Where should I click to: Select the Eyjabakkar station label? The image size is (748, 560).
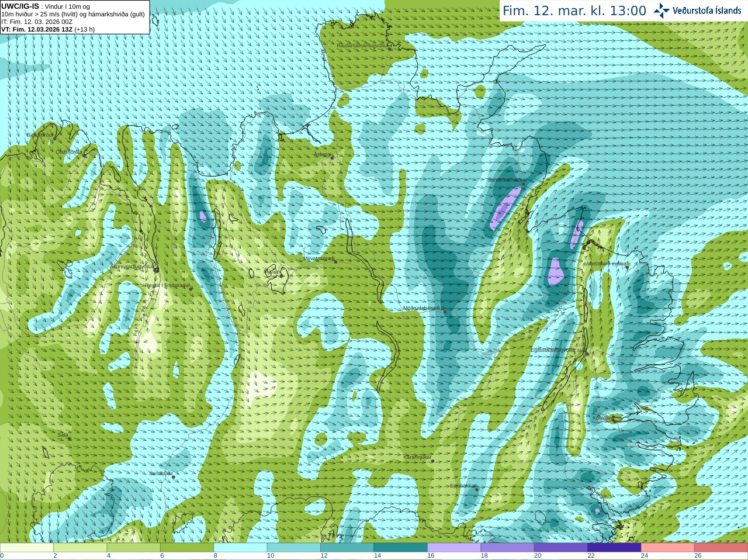(463, 486)
